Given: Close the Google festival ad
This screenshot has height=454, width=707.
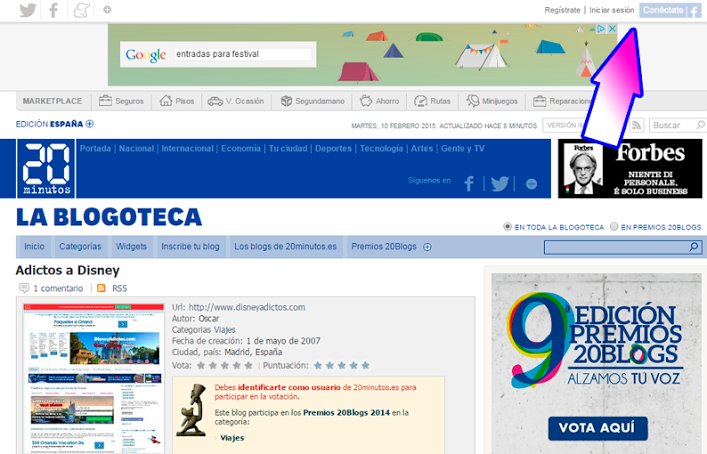Looking at the screenshot, I should point(612,29).
